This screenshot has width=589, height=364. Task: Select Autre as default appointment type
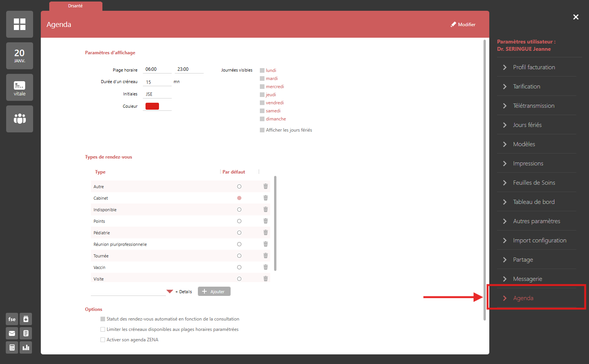pyautogui.click(x=239, y=187)
